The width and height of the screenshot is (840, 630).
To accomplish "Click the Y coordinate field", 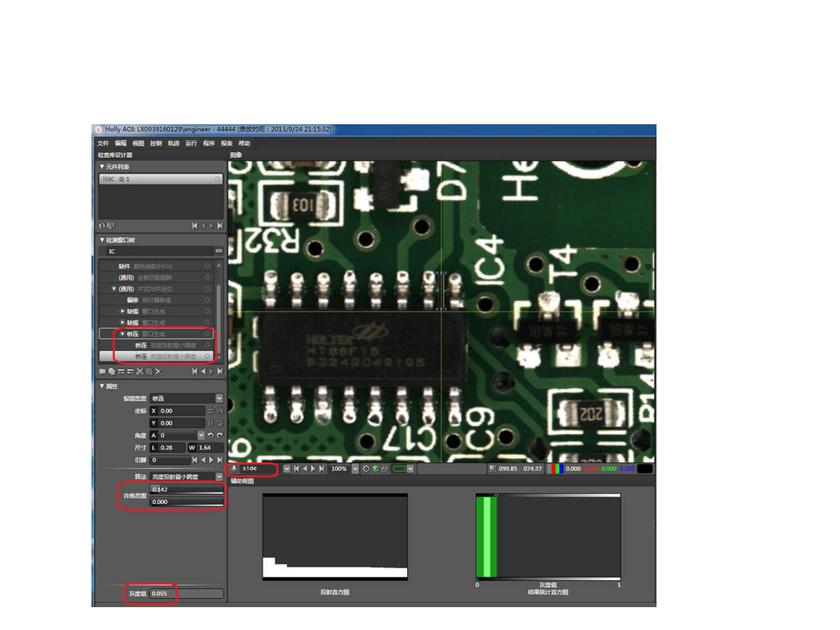I will click(x=178, y=423).
